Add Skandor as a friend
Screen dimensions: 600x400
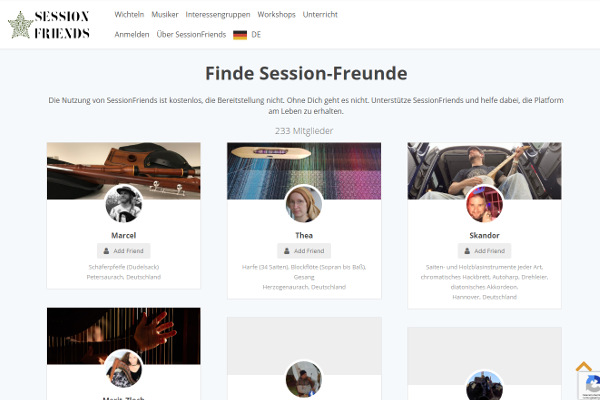[484, 251]
